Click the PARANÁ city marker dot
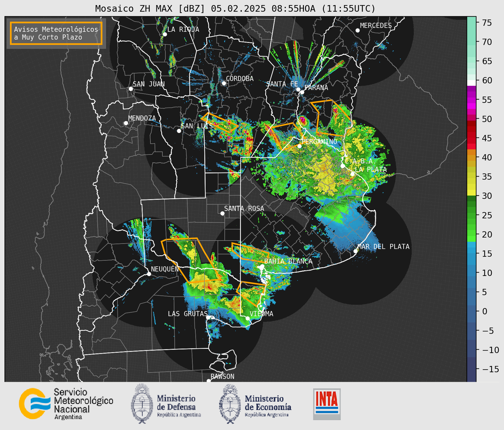Viewport: 504px width, 430px height. tap(302, 92)
